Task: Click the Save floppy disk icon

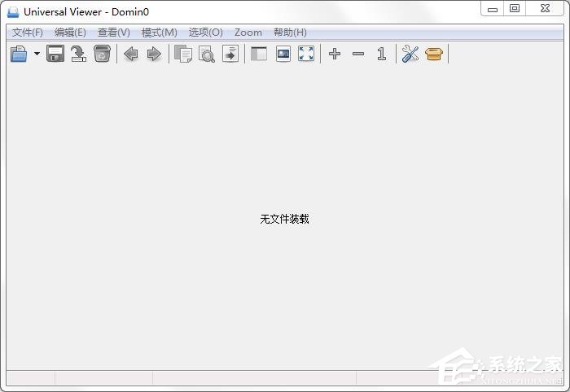Action: (x=55, y=54)
